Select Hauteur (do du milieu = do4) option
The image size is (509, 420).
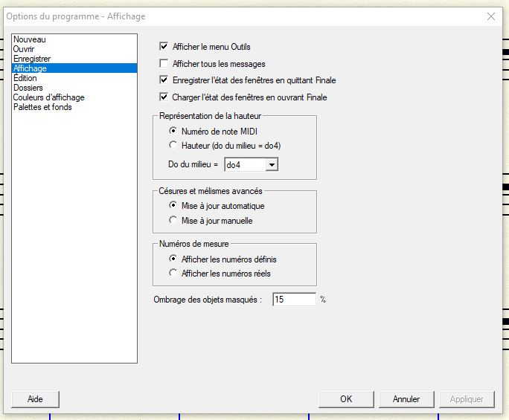tap(174, 146)
